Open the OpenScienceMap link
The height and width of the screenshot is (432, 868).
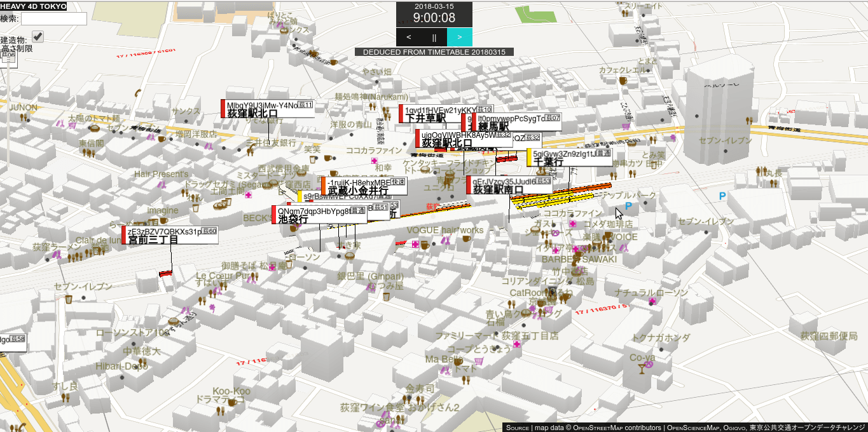tap(692, 428)
